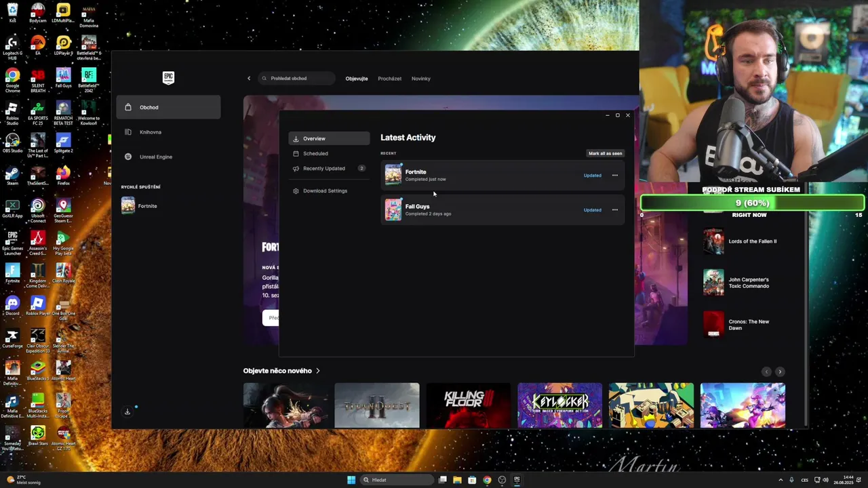Screen dimensions: 868x488
Task: Switch to the Procházet tab
Action: [389, 79]
